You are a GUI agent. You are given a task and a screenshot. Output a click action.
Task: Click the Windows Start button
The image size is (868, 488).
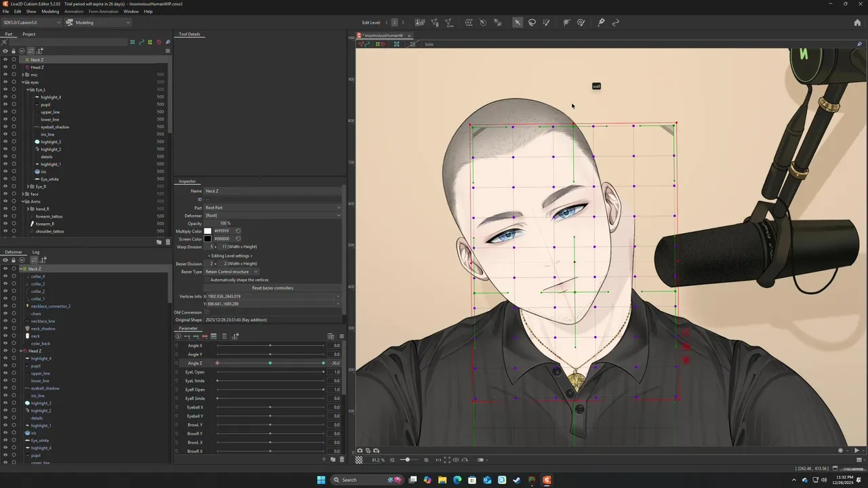[321, 480]
